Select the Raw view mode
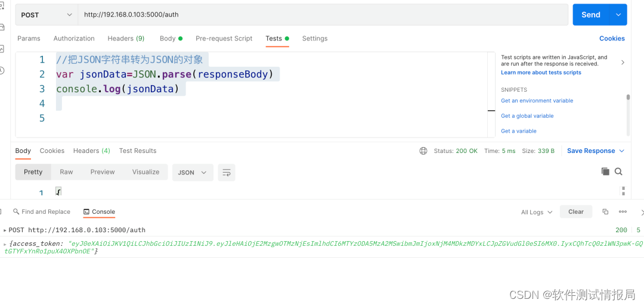644x306 pixels. (66, 172)
